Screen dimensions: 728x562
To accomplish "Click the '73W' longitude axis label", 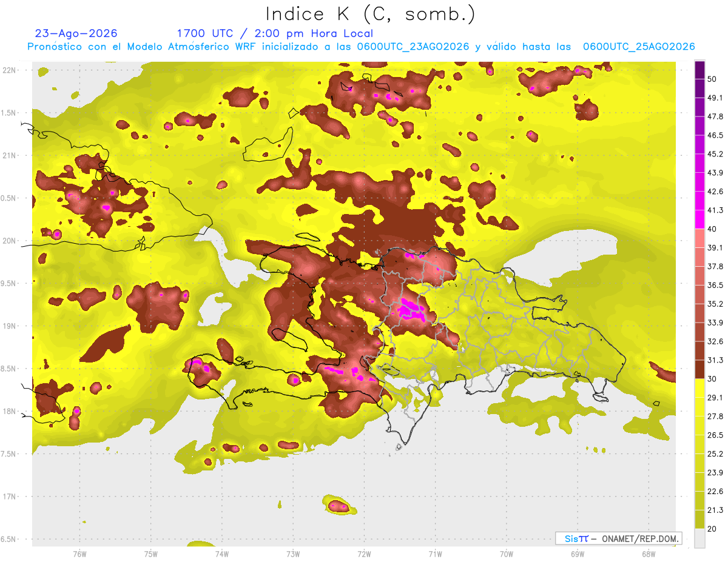I will [293, 554].
